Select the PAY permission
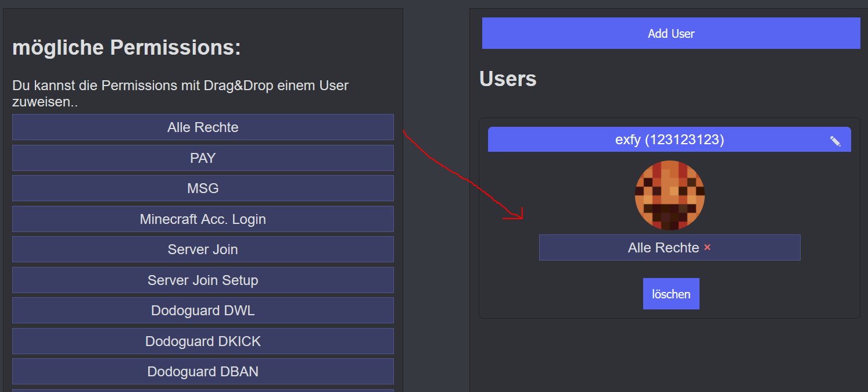 click(x=203, y=158)
